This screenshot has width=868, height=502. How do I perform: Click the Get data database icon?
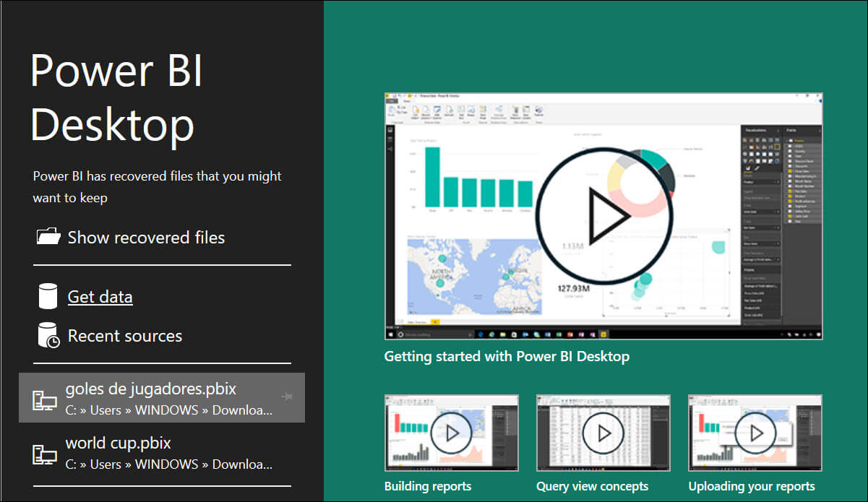(x=48, y=296)
